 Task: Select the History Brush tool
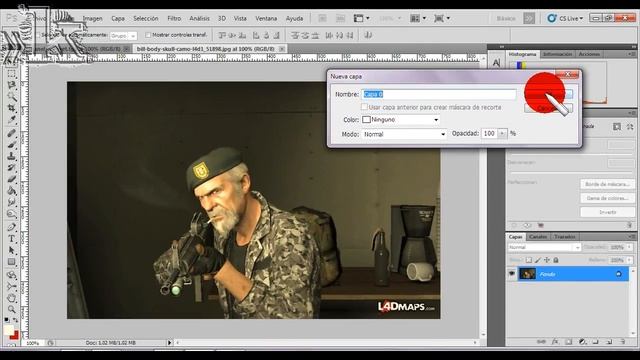[x=11, y=167]
